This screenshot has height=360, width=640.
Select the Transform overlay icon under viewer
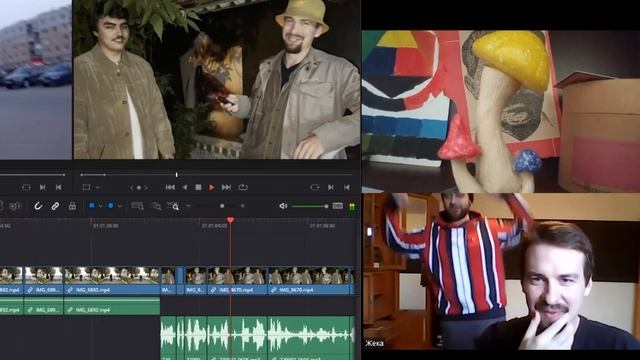coord(86,187)
